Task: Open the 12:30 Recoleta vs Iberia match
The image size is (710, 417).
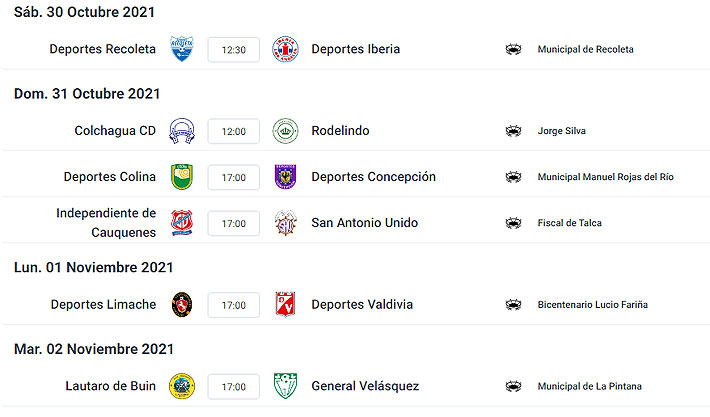Action: 233,49
